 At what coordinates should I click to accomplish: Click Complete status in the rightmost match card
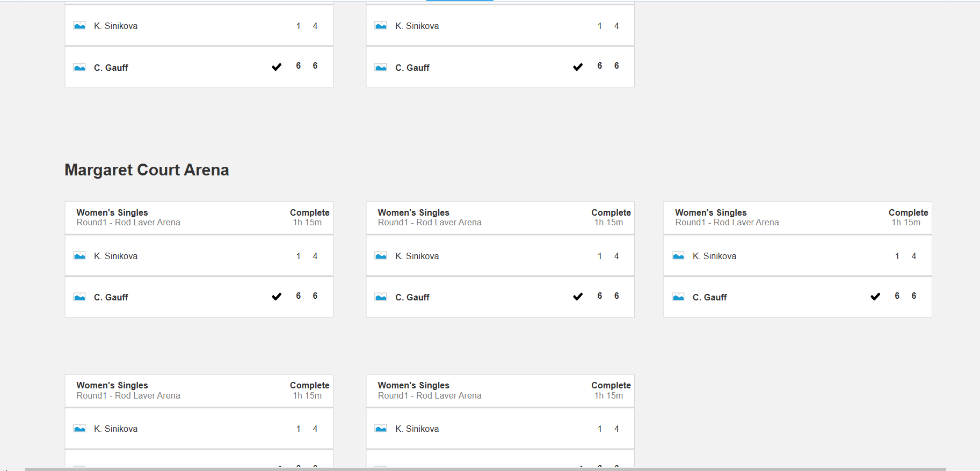coord(908,212)
